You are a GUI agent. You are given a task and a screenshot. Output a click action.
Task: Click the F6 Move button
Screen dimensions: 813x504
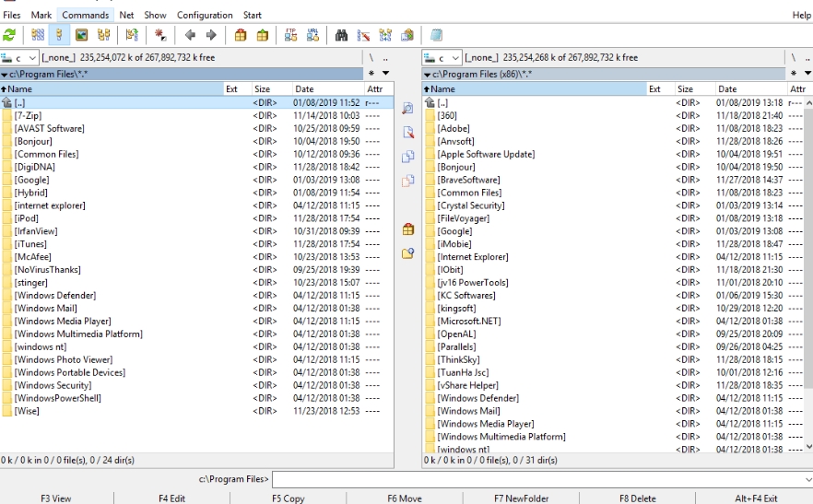click(405, 498)
